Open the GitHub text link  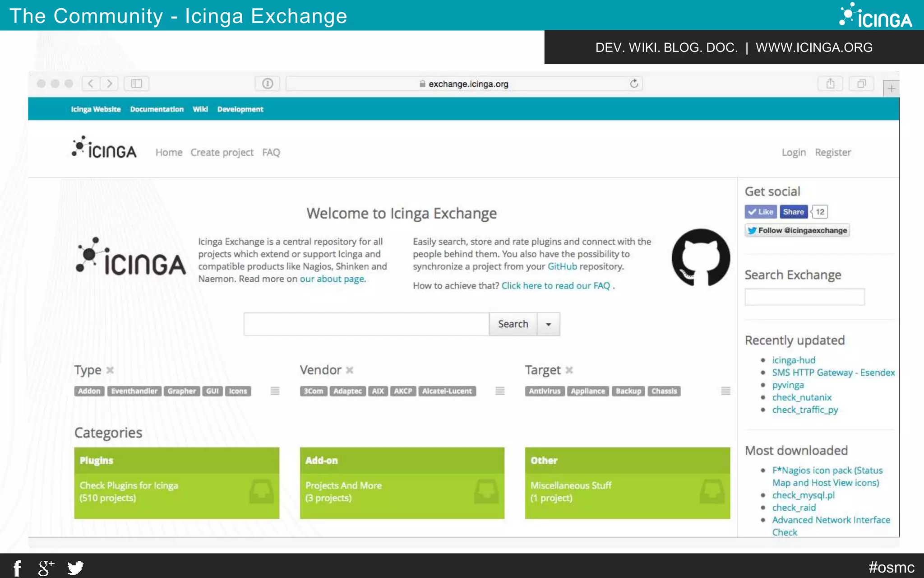point(562,266)
